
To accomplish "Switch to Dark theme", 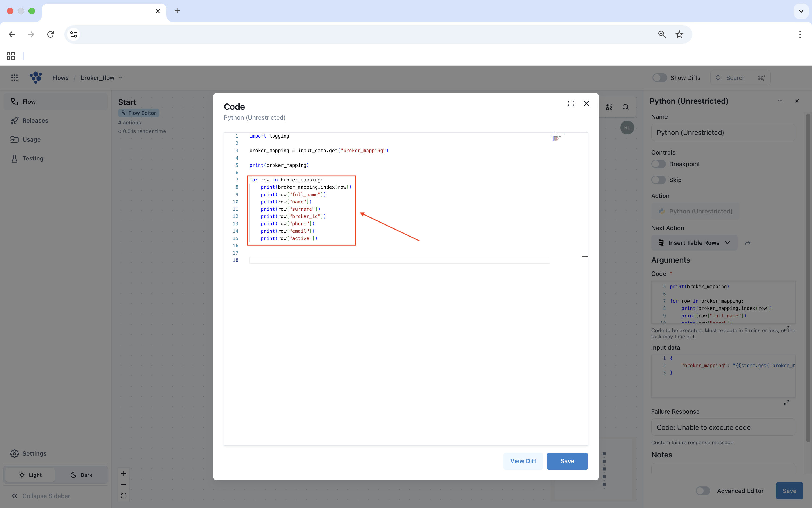I will pyautogui.click(x=81, y=475).
